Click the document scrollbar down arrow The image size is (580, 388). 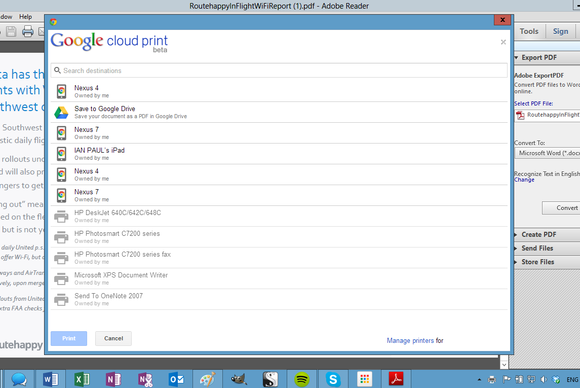coord(503,364)
